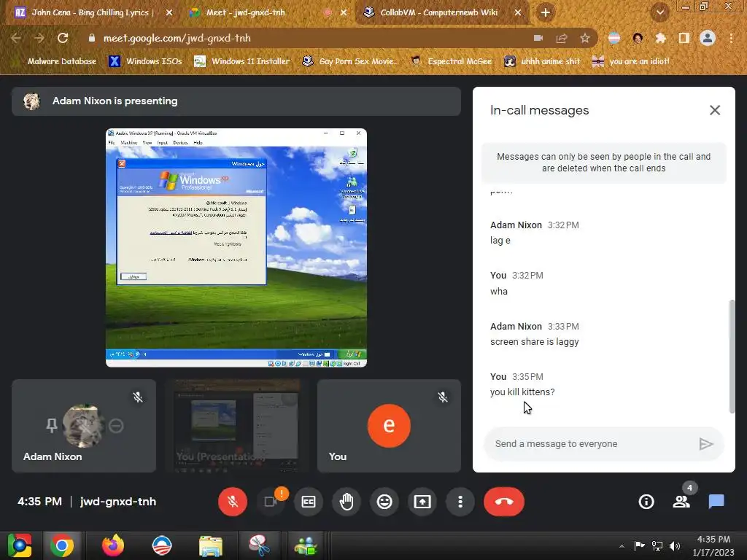Click the camera permission icon in address bar
This screenshot has width=747, height=560.
(538, 38)
